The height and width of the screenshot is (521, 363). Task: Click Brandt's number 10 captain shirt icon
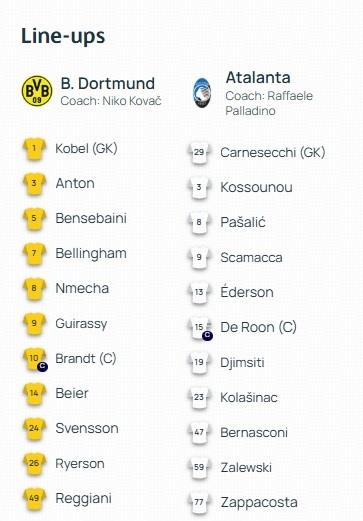[35, 359]
